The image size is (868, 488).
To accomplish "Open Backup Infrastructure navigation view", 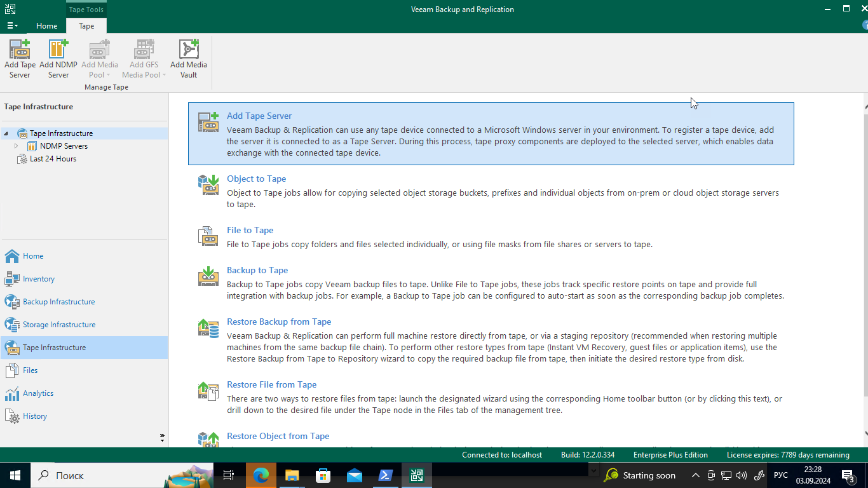I will click(x=58, y=302).
